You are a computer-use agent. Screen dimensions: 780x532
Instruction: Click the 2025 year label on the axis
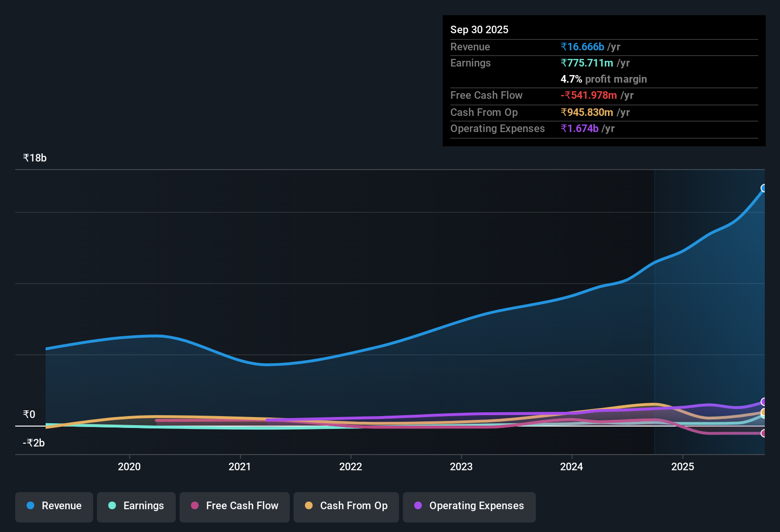683,467
